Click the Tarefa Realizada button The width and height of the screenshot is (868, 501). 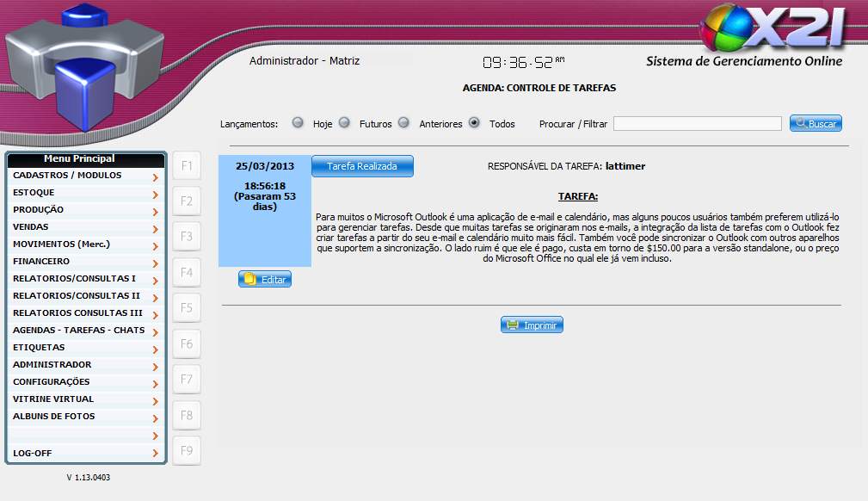tap(362, 166)
